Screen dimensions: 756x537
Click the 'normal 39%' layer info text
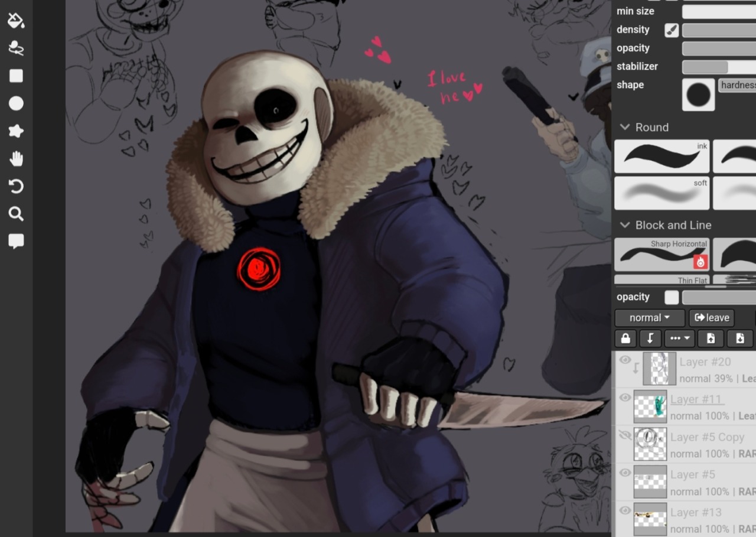(x=706, y=379)
